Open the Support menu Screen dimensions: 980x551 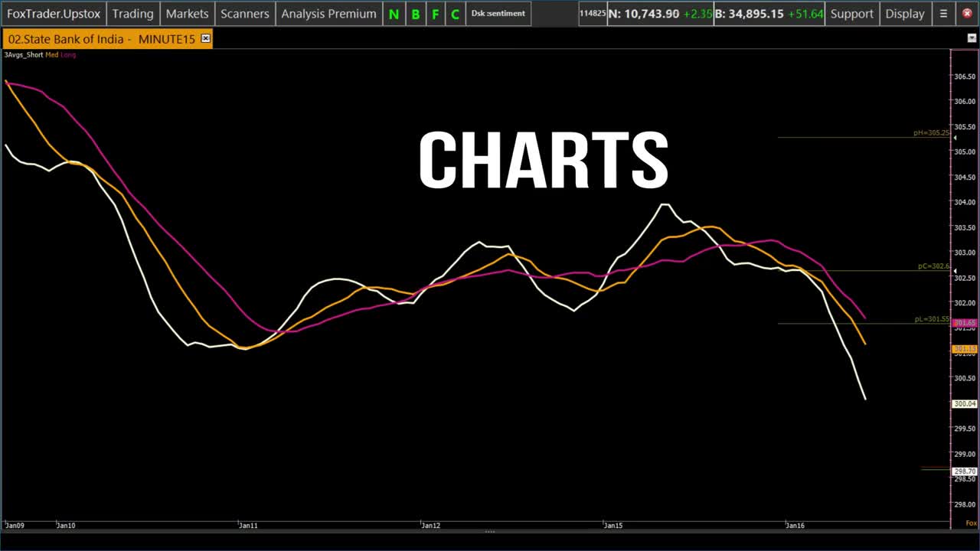click(x=851, y=14)
